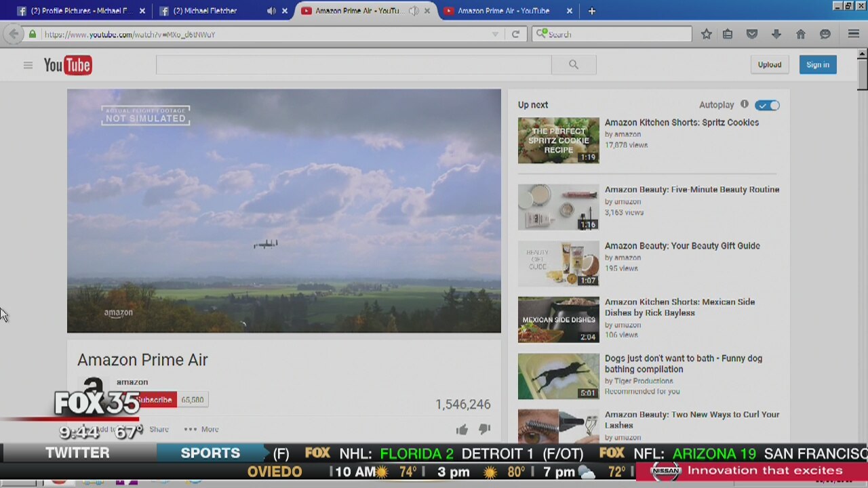Click the Upload button
This screenshot has height=488, width=868.
click(769, 65)
